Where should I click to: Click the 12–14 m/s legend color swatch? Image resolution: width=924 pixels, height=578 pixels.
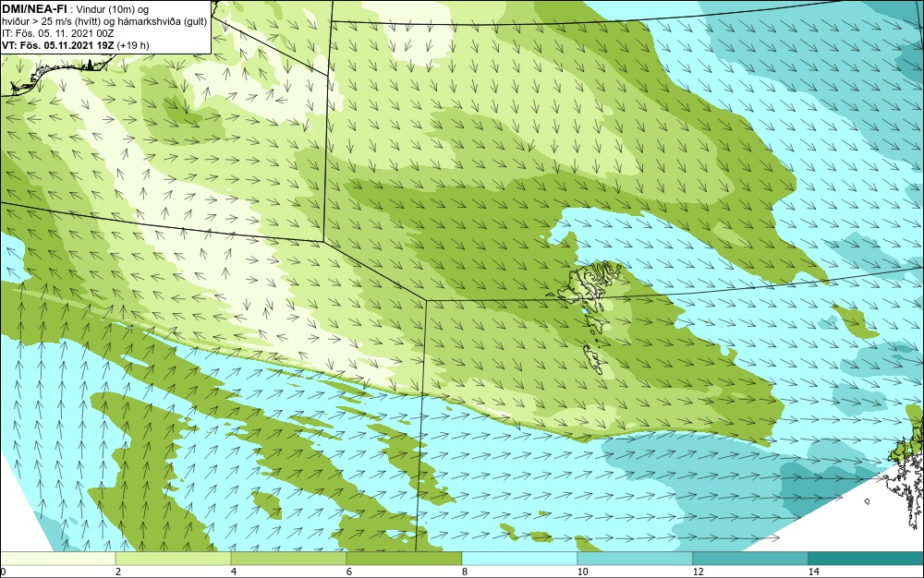750,559
